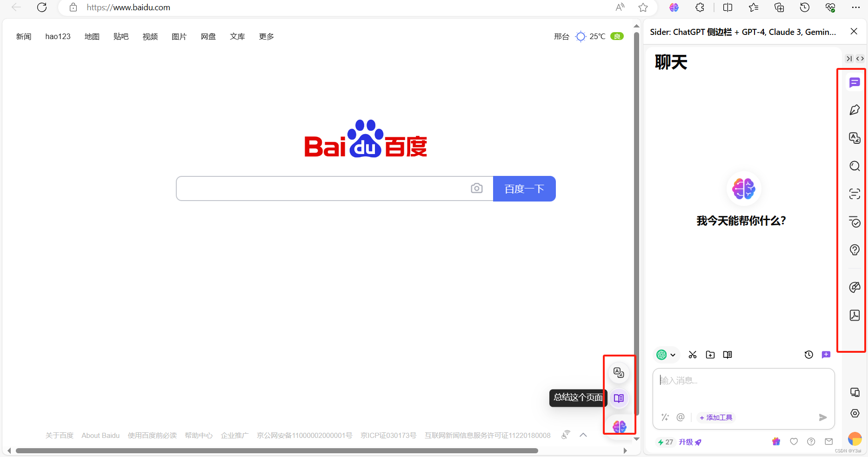
Task: Click the add-folder upload icon above message box
Action: 710,355
